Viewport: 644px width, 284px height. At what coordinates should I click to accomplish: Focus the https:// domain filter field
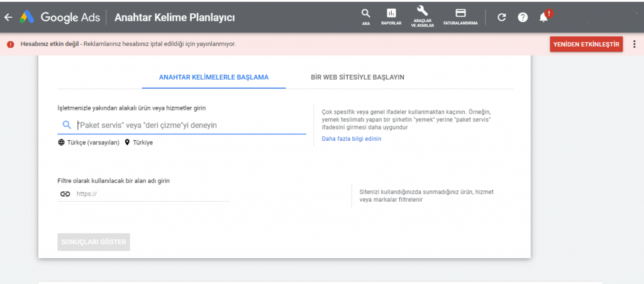(143, 194)
